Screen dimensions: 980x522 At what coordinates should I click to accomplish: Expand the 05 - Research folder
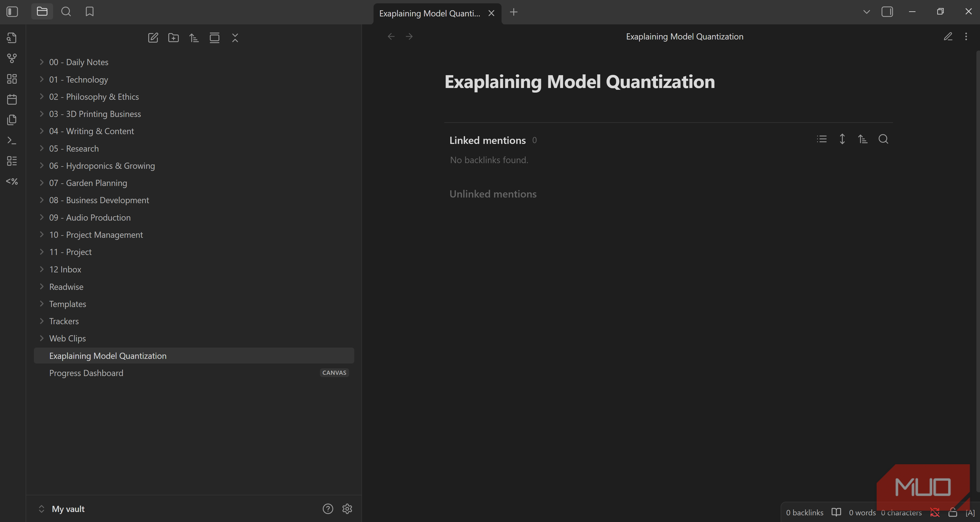[x=194, y=148]
